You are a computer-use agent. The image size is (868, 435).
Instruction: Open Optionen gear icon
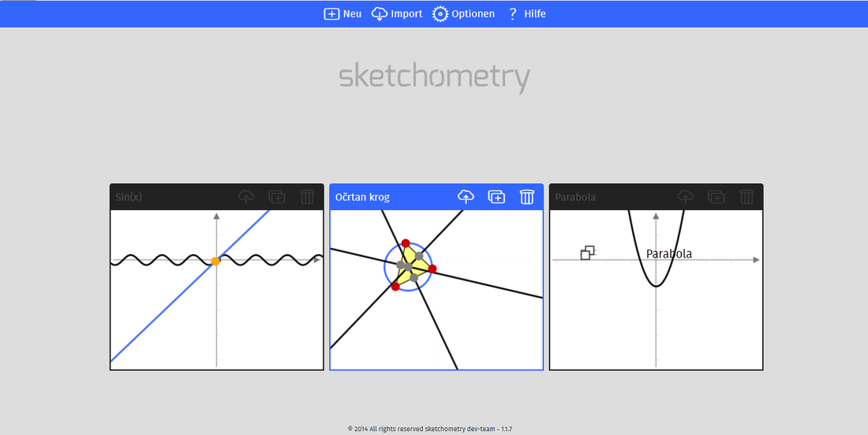[x=440, y=14]
